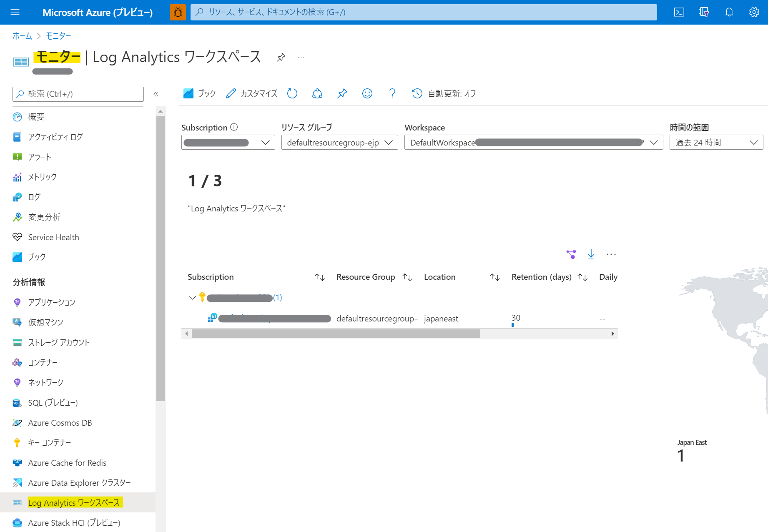Send feedback via the smiley icon
768x532 pixels.
(367, 93)
